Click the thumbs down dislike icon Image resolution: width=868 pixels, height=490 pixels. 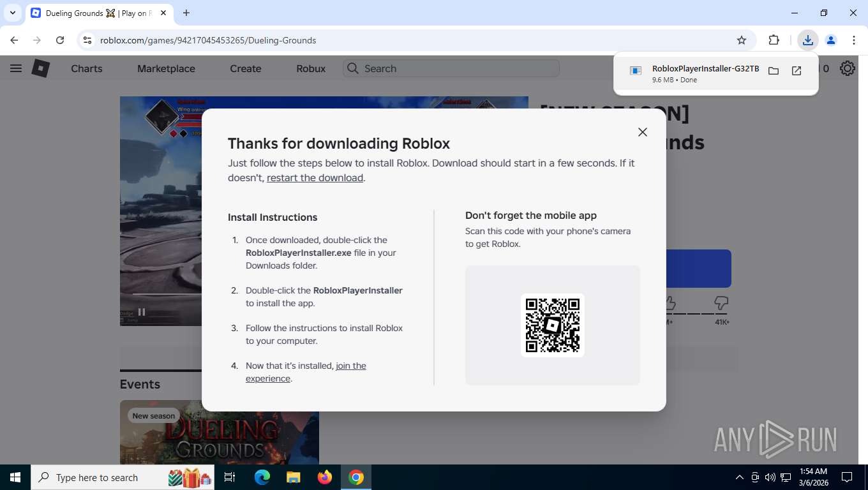(721, 302)
